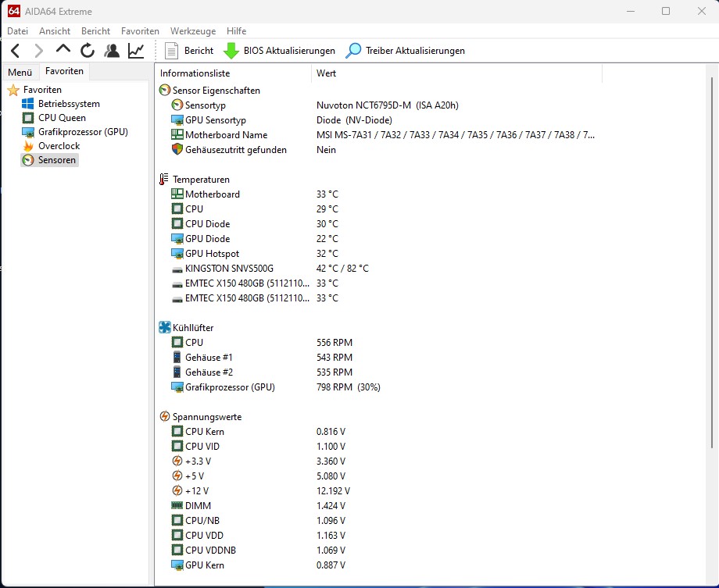The width and height of the screenshot is (719, 588).
Task: Click the KINGSTON SNVS500G drive icon
Action: point(177,269)
